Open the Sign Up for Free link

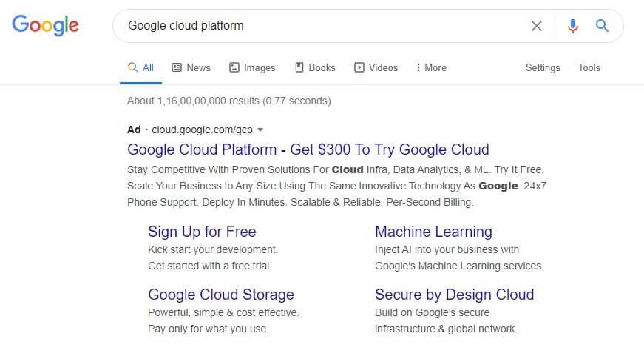(x=202, y=232)
